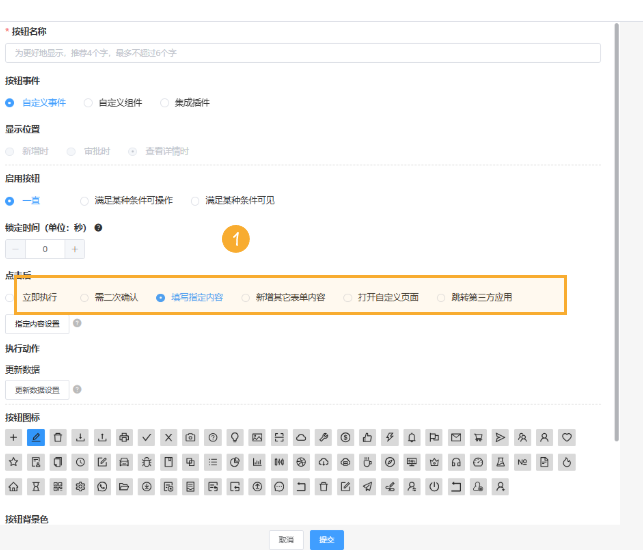Pick the coffee cup icon
Image resolution: width=643 pixels, height=550 pixels.
click(x=368, y=462)
